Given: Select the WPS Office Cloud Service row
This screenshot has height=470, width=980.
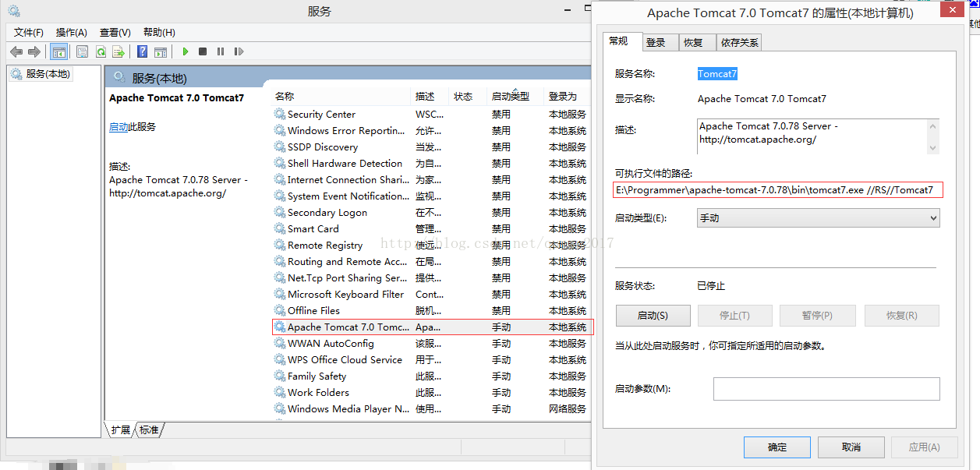Looking at the screenshot, I should point(433,359).
